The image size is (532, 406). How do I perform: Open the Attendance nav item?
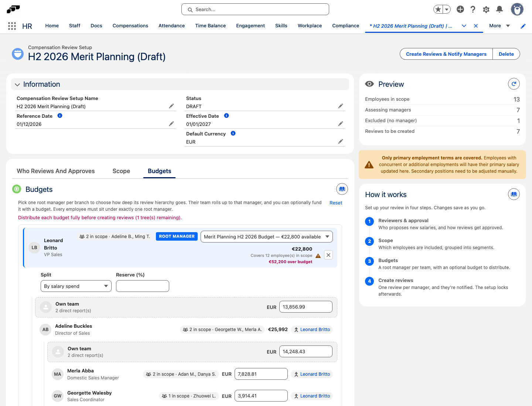(x=172, y=26)
